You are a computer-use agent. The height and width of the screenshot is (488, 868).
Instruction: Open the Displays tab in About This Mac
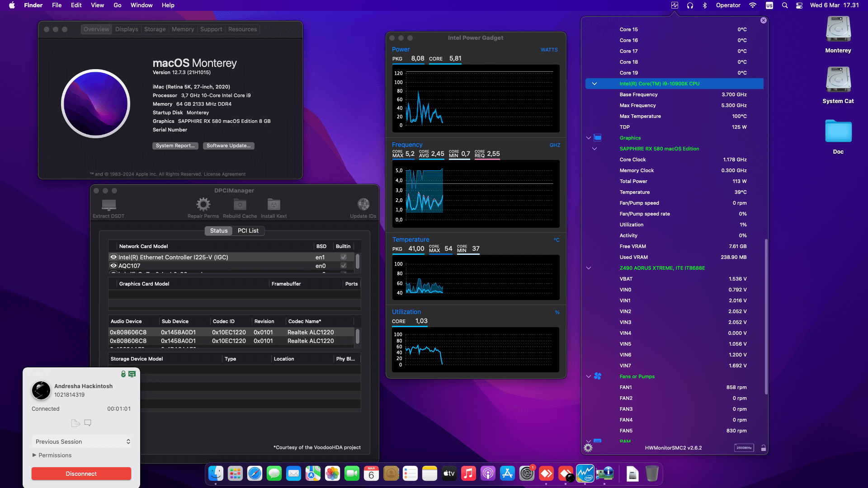(x=126, y=29)
